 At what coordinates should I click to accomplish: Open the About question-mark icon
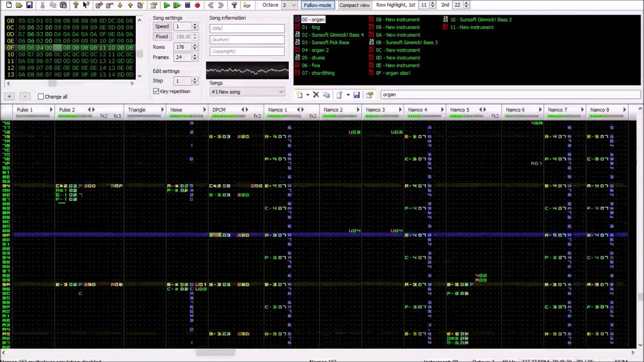75,5
